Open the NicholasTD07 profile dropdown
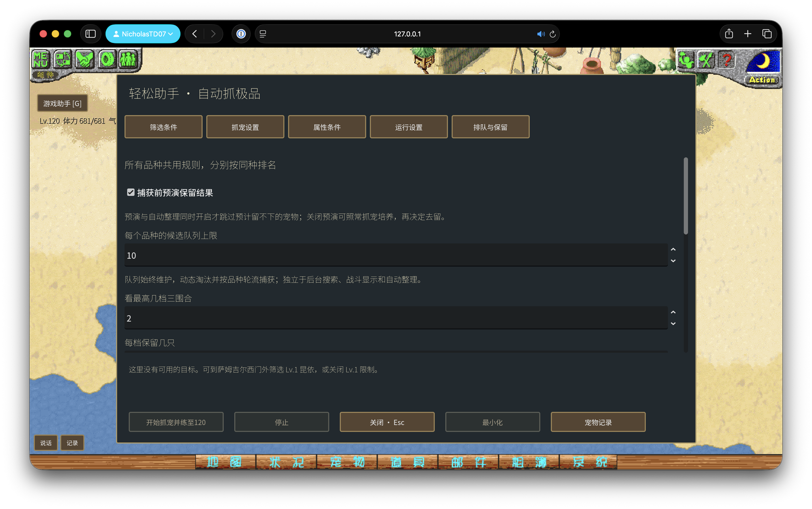The height and width of the screenshot is (509, 812). [143, 34]
